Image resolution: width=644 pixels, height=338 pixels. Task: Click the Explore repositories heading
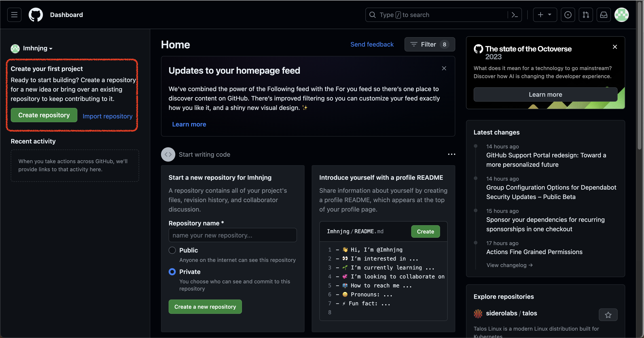504,296
